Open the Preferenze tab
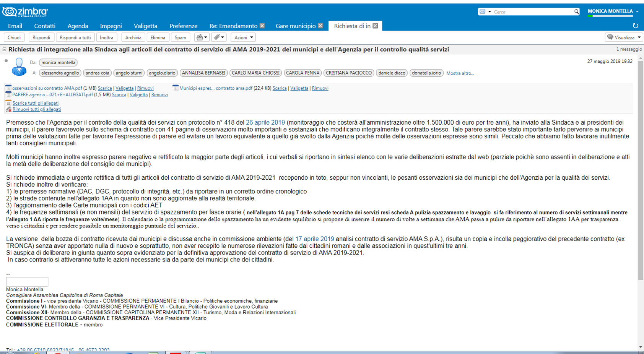This screenshot has height=354, width=644. [x=183, y=26]
